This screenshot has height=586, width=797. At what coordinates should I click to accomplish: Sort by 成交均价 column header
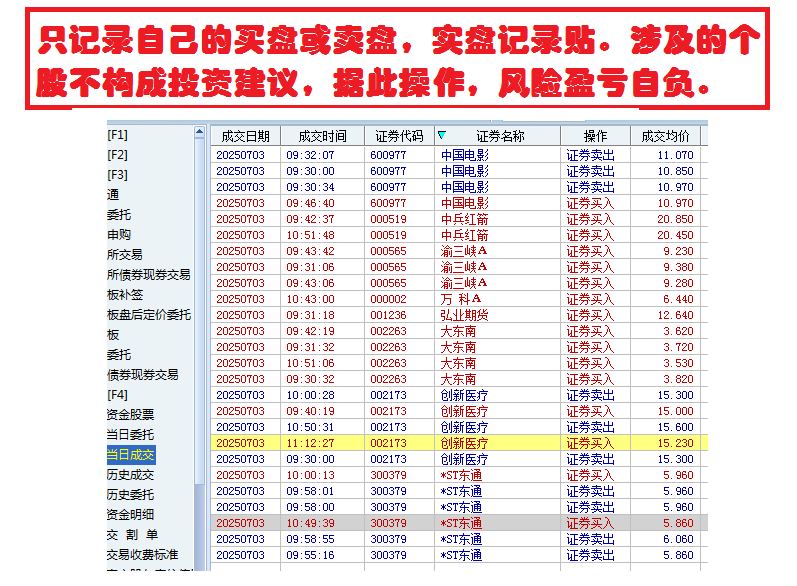tap(665, 136)
